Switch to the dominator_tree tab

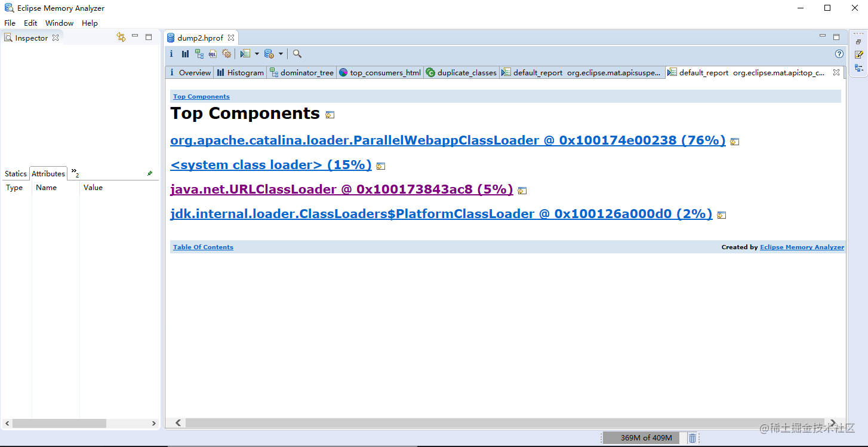click(x=301, y=72)
